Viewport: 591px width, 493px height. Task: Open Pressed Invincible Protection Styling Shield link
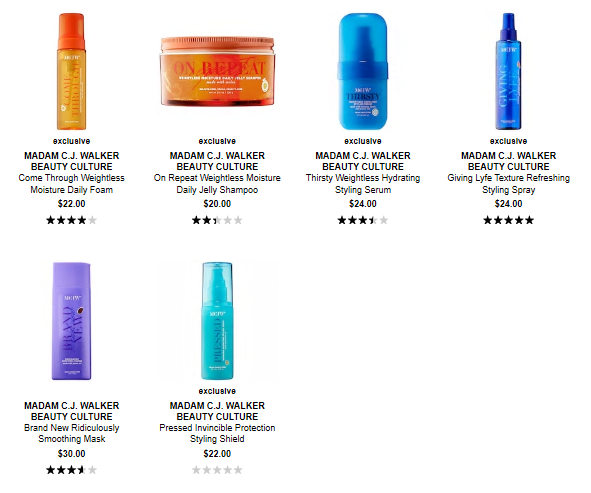click(x=217, y=433)
